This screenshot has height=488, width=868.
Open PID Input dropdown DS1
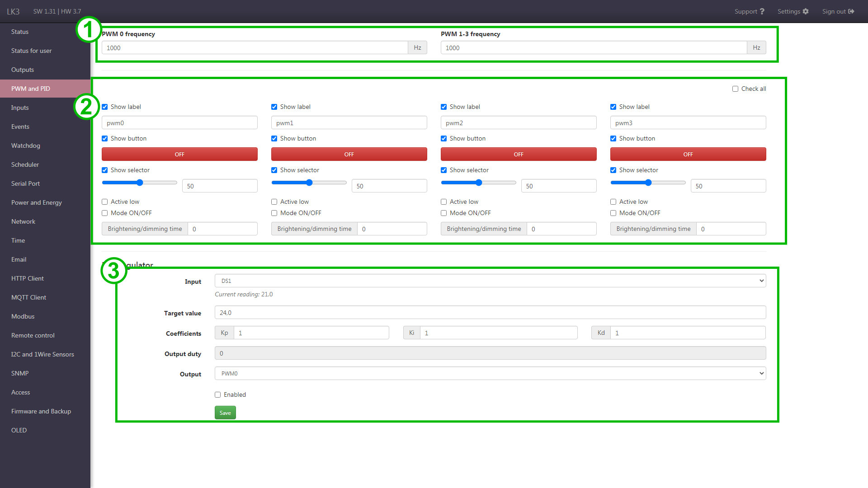[490, 281]
